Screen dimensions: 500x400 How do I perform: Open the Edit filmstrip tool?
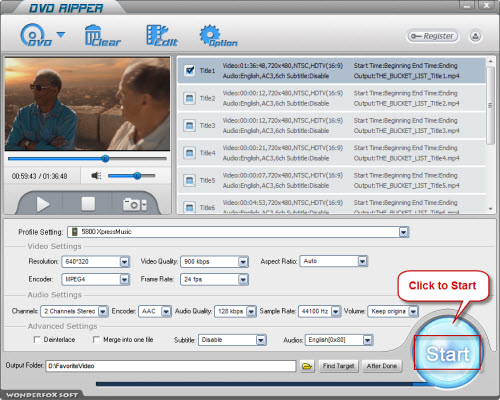coord(161,35)
